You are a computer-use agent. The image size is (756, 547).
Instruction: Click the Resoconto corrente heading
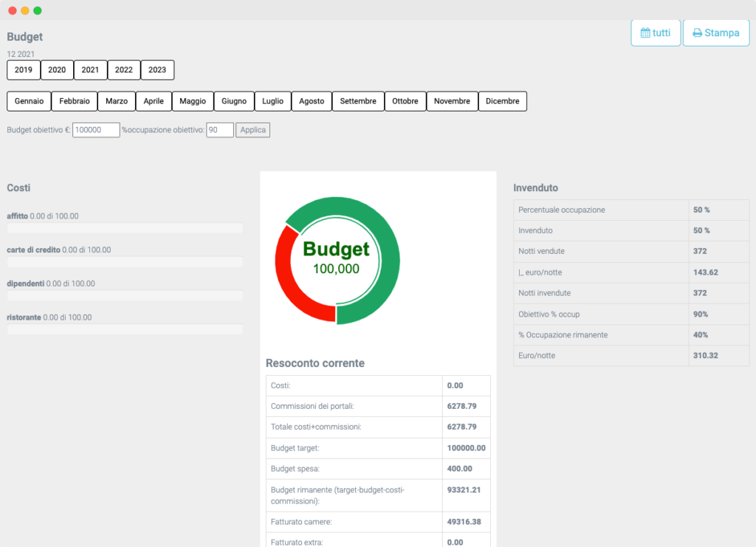(x=315, y=363)
